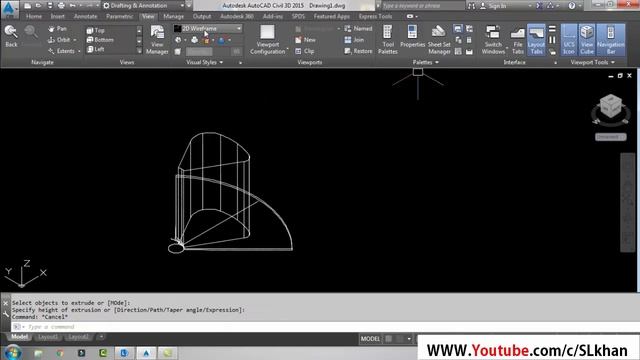Open Named viewports
This screenshot has width=640, height=360.
358,29
